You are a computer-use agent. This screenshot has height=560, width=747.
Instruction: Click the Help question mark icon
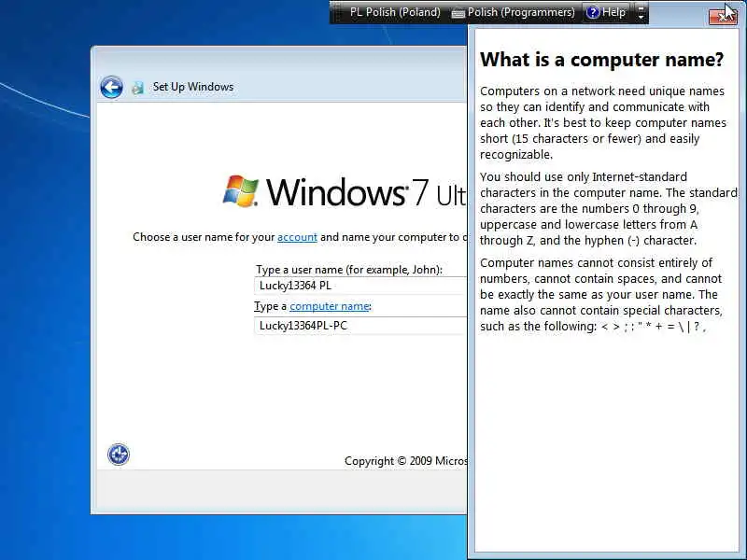[593, 12]
